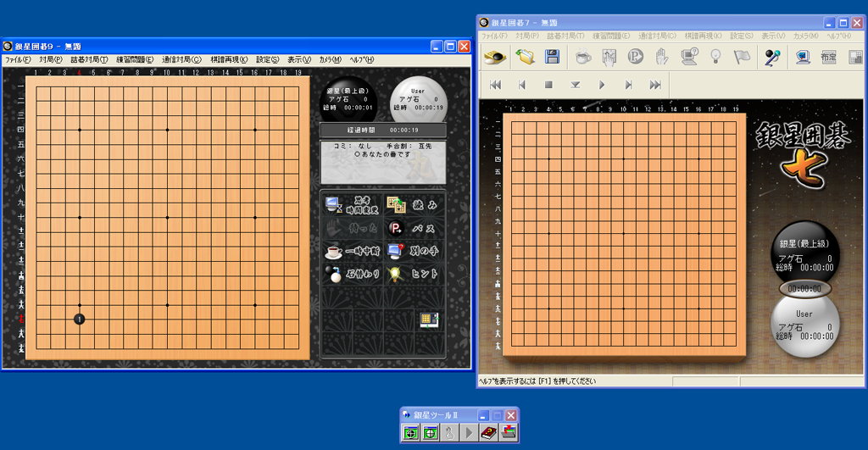Open file via folder icon in 銀星囲碁7

click(x=525, y=57)
